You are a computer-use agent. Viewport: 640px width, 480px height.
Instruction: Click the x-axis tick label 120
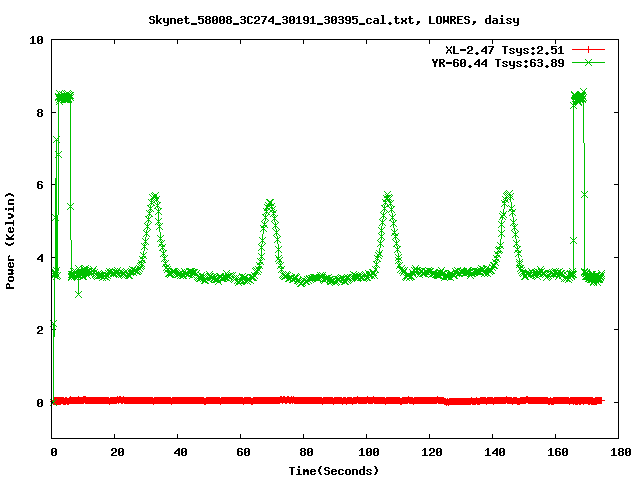click(432, 452)
